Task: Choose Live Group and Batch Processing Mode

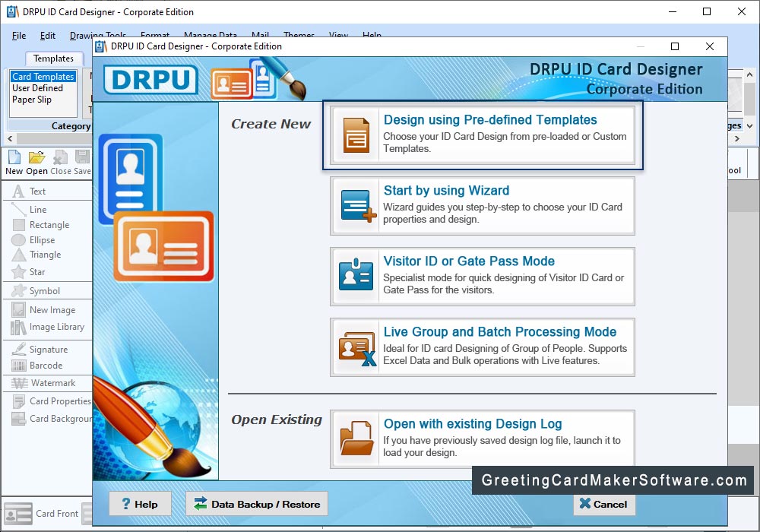Action: click(x=483, y=347)
